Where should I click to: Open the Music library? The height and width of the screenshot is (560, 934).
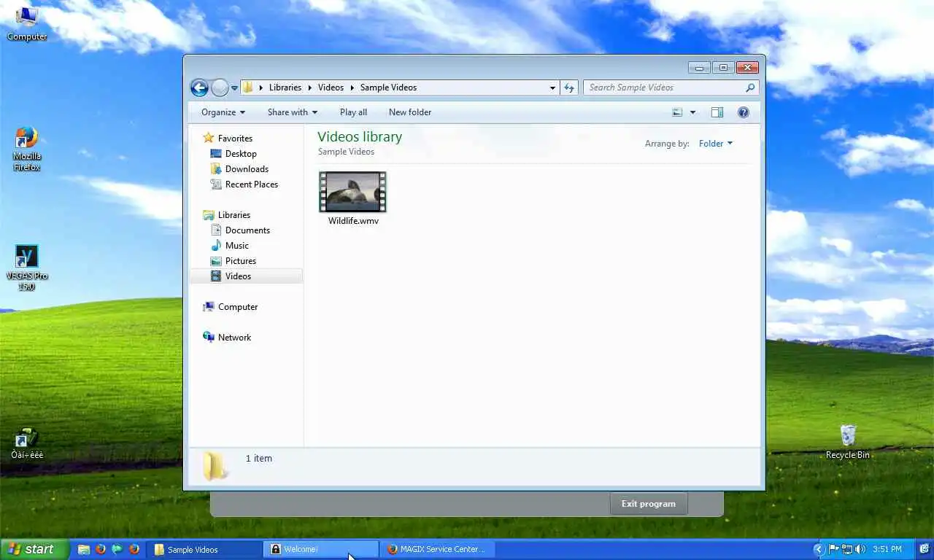tap(237, 246)
